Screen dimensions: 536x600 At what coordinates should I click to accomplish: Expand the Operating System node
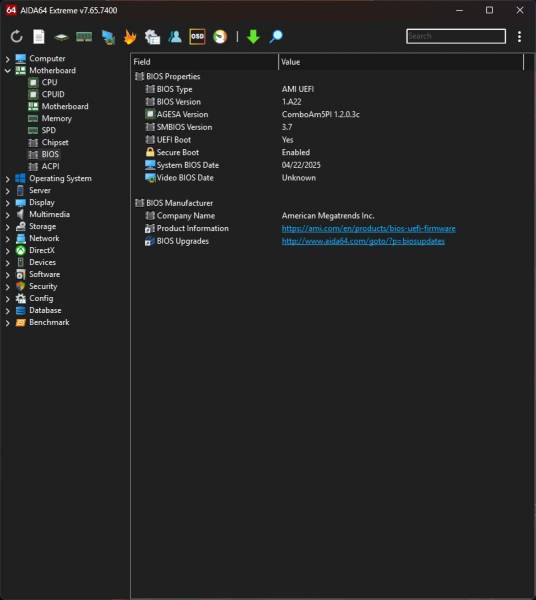tap(7, 179)
